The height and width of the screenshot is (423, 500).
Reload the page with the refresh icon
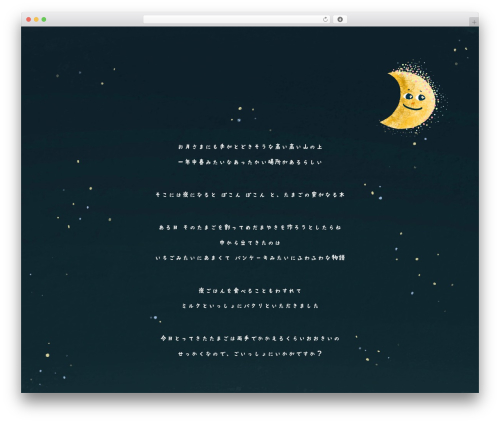pos(325,19)
